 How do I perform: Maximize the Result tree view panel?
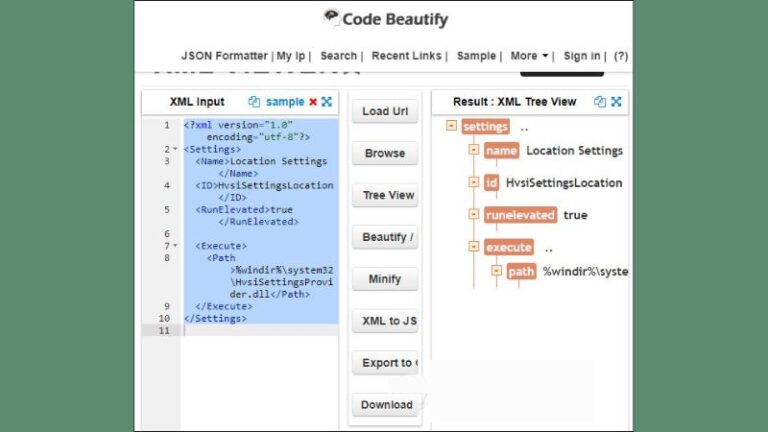pyautogui.click(x=616, y=102)
